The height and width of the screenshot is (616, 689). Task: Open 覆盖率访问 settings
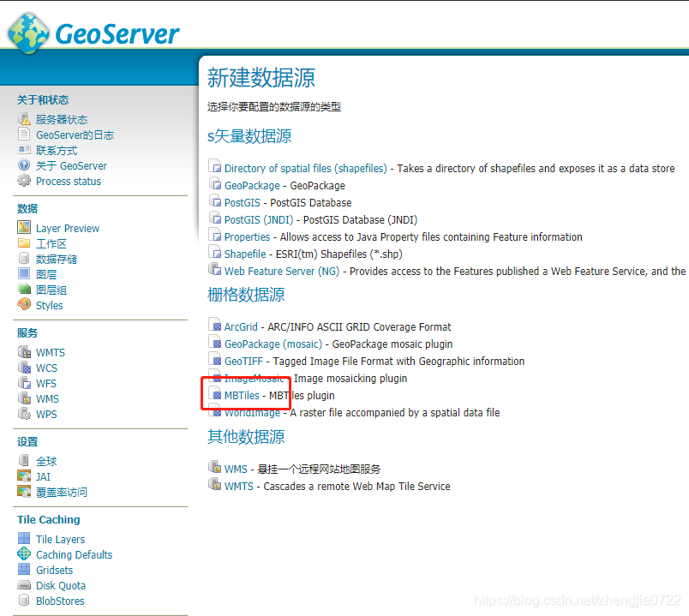coord(62,492)
